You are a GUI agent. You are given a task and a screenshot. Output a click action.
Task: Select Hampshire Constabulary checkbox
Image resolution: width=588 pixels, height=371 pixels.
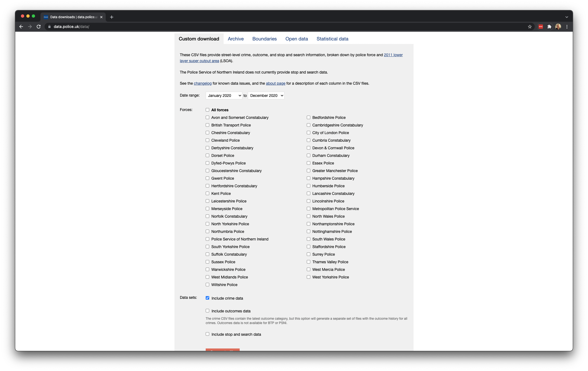(308, 178)
